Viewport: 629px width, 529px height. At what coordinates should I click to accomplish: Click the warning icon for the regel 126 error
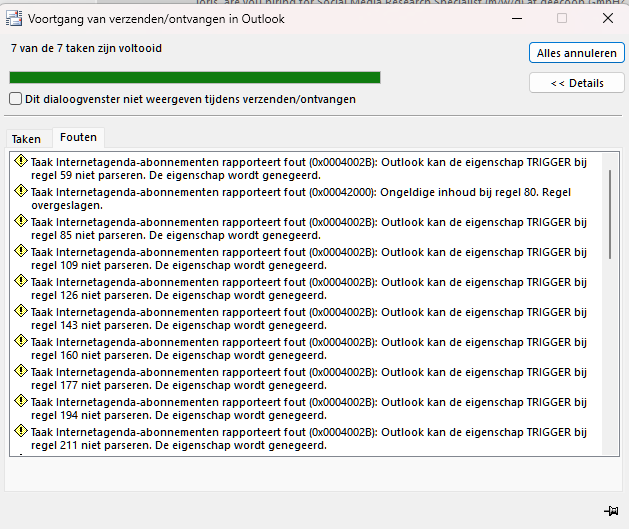(x=20, y=281)
